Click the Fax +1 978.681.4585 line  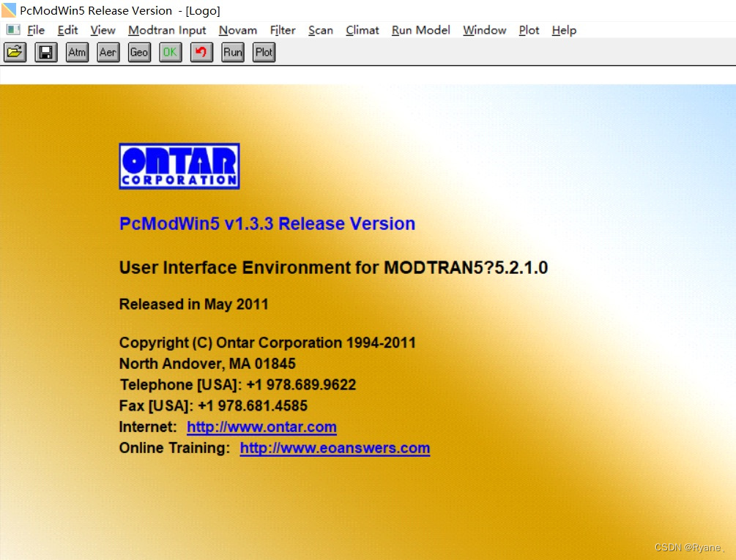point(213,406)
